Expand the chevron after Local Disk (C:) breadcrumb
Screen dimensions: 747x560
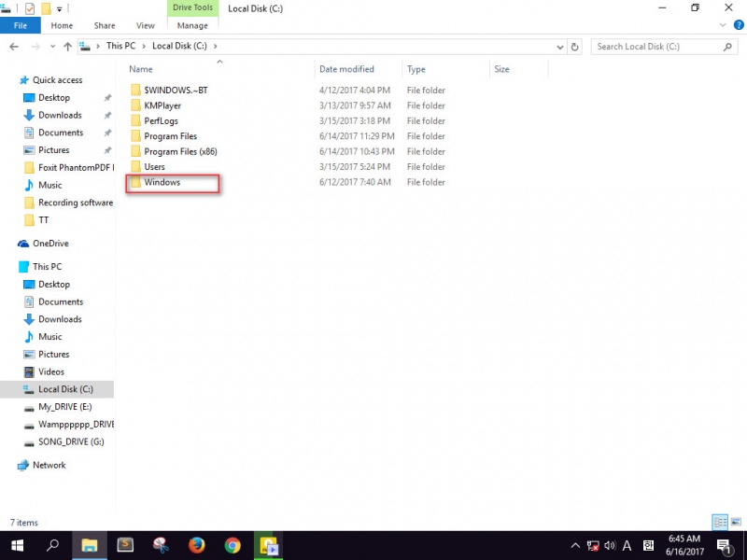click(216, 46)
